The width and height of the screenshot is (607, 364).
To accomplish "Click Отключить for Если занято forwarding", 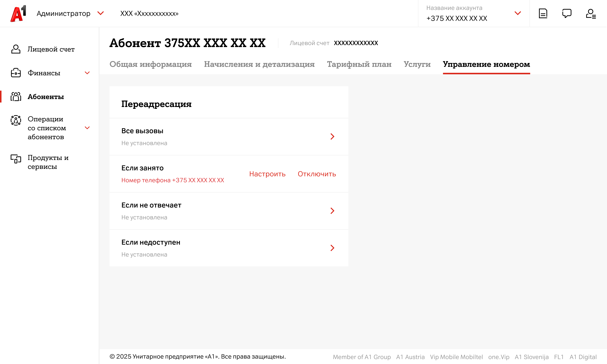I will (316, 174).
